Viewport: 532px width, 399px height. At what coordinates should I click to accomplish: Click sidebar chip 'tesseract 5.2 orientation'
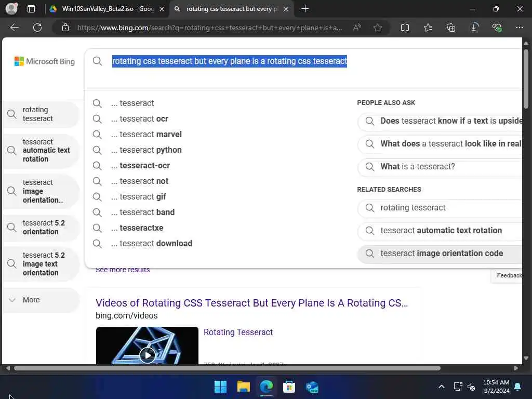tap(41, 228)
